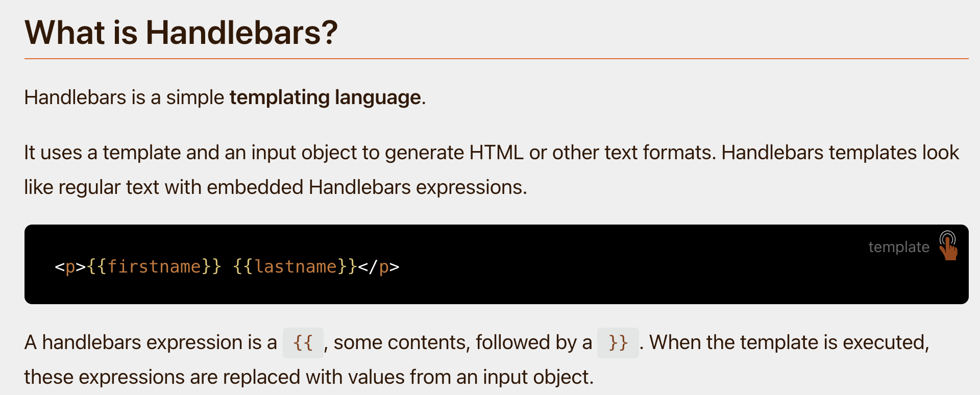Click the "What is Handlebars?" heading

181,33
